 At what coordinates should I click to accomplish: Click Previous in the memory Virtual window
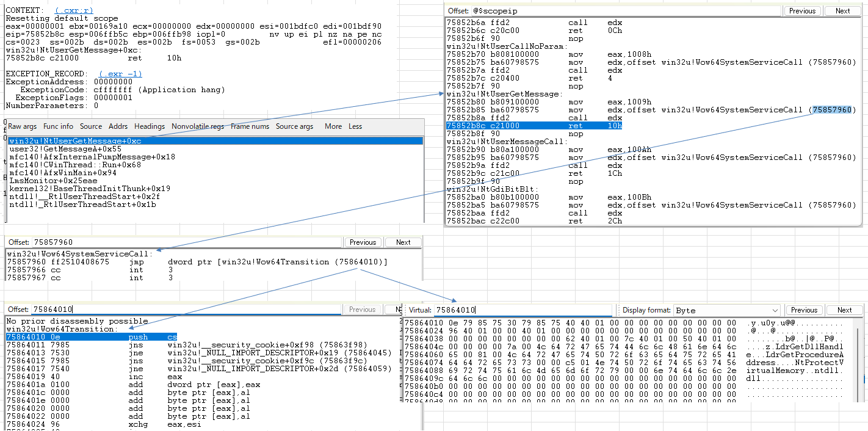click(804, 310)
